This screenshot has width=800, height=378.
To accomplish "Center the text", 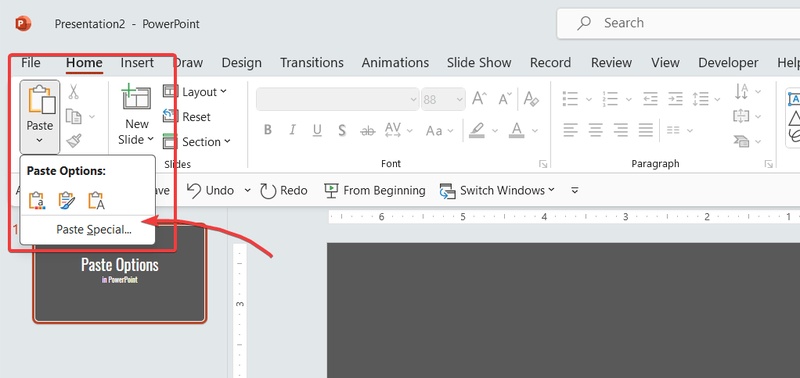I will 595,131.
